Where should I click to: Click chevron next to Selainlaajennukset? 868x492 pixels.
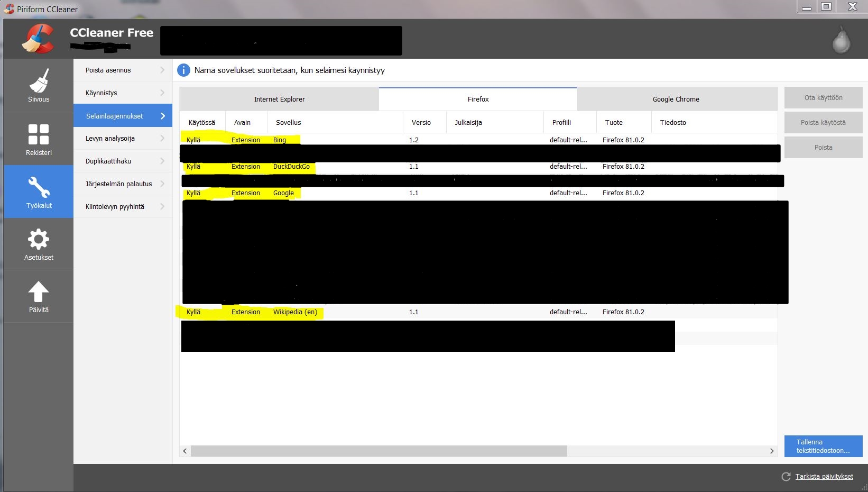[x=163, y=116]
